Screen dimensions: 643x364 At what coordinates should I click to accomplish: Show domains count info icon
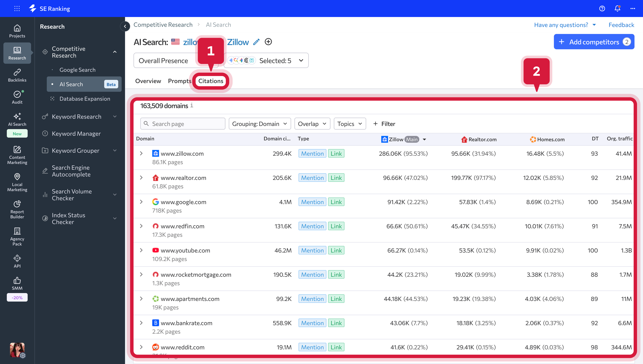pos(192,105)
